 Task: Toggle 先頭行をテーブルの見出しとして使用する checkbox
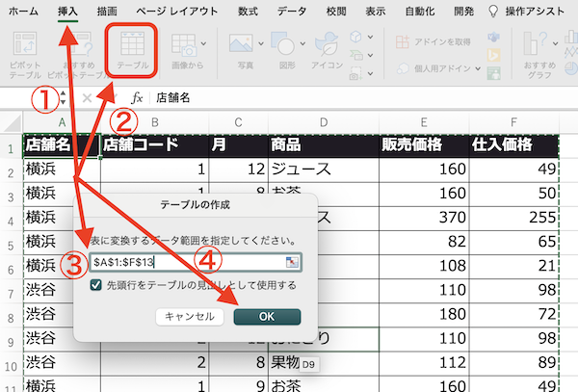click(95, 285)
